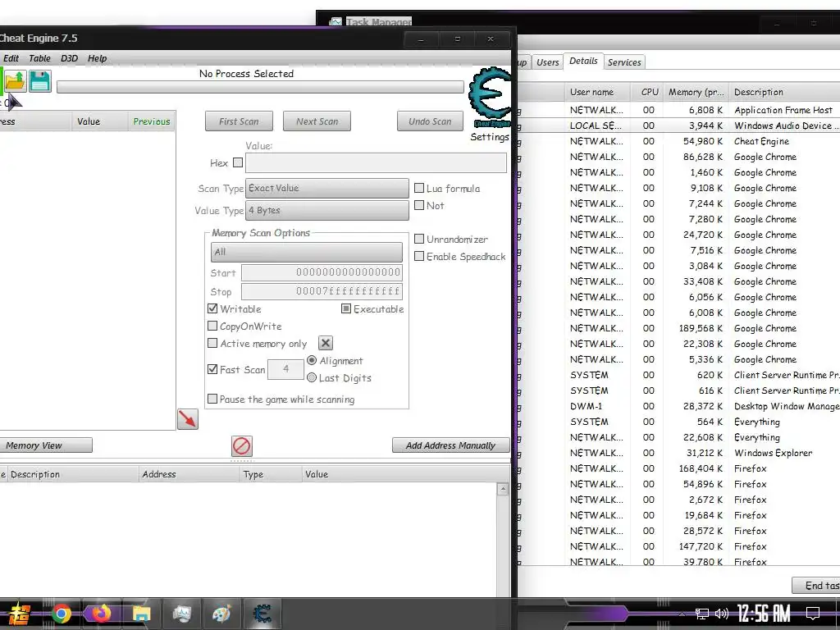The width and height of the screenshot is (840, 630).
Task: Select the Cheat Engine process row
Action: point(679,141)
